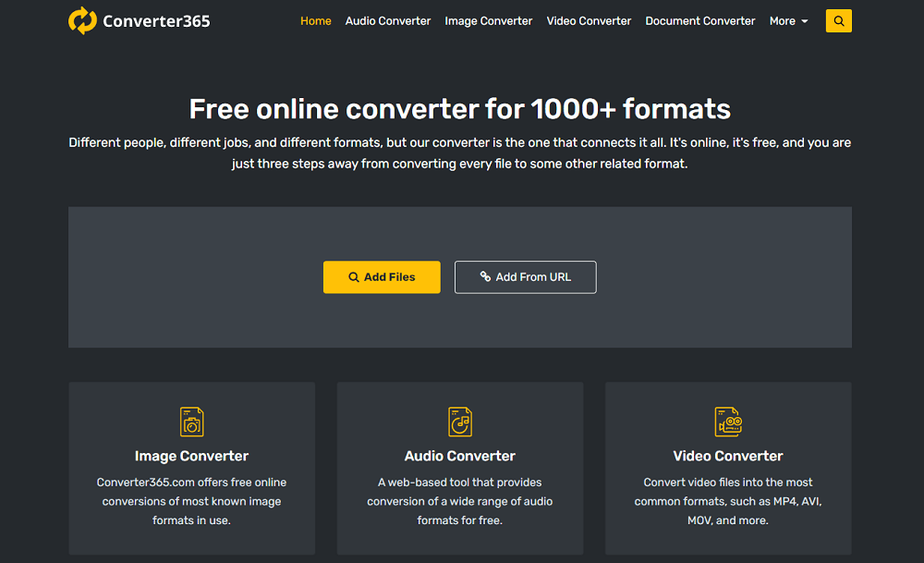Click the Image Converter camera file icon
The image size is (924, 563).
tap(191, 422)
